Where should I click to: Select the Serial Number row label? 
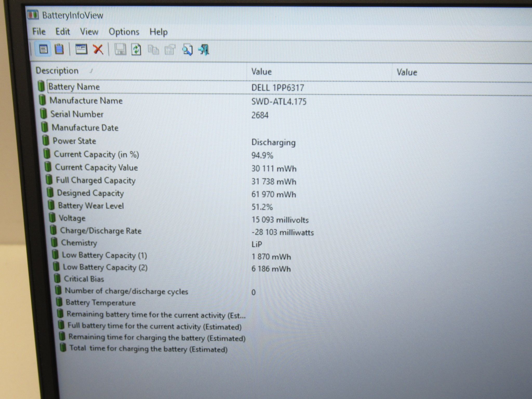(x=77, y=114)
